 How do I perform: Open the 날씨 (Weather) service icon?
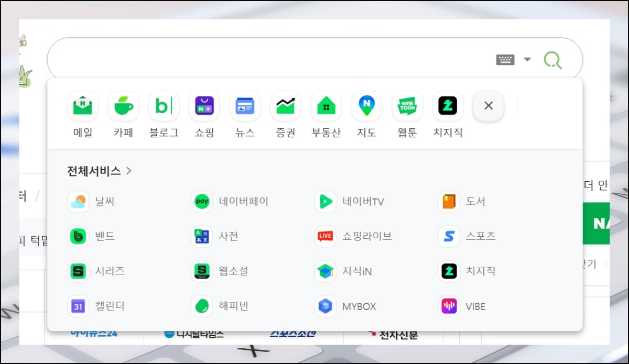78,202
